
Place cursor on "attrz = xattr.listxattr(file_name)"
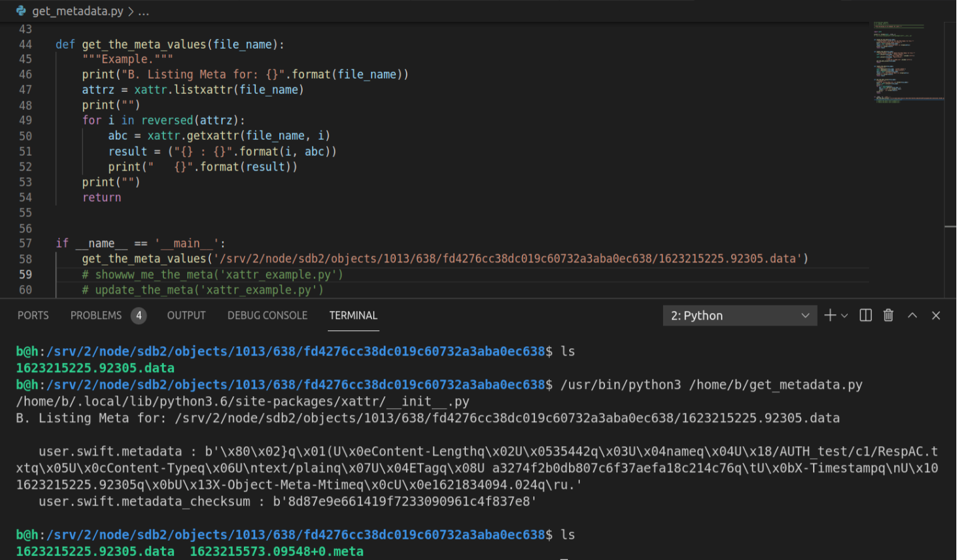[x=193, y=90]
